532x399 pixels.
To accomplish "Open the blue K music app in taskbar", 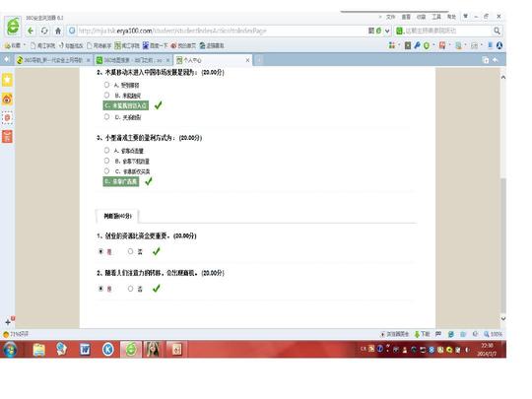I will 108,349.
